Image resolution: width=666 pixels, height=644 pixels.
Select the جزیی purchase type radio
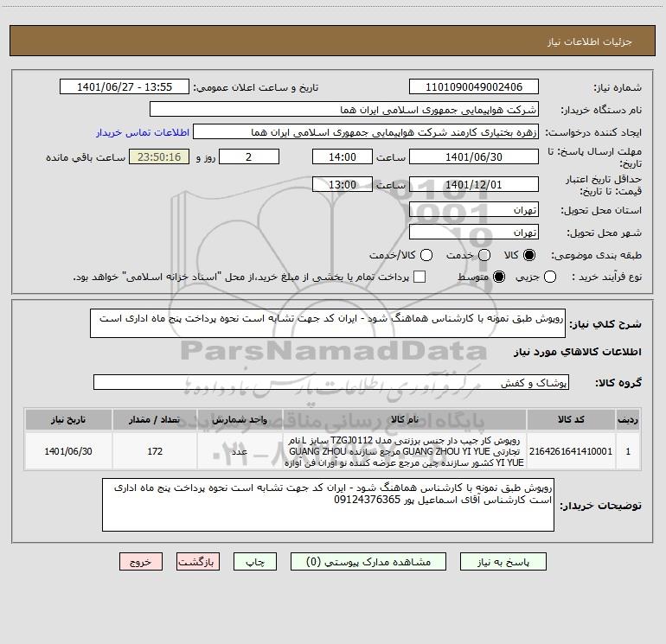point(549,277)
